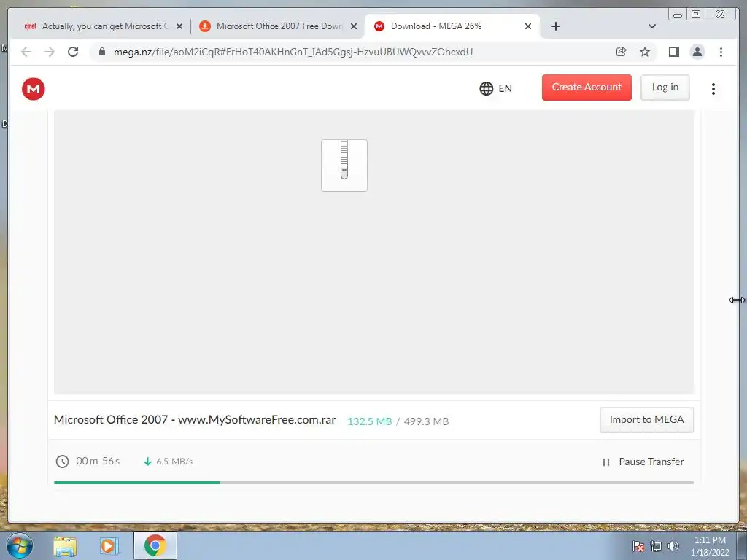
Task: Bookmark this page with star icon
Action: click(645, 52)
